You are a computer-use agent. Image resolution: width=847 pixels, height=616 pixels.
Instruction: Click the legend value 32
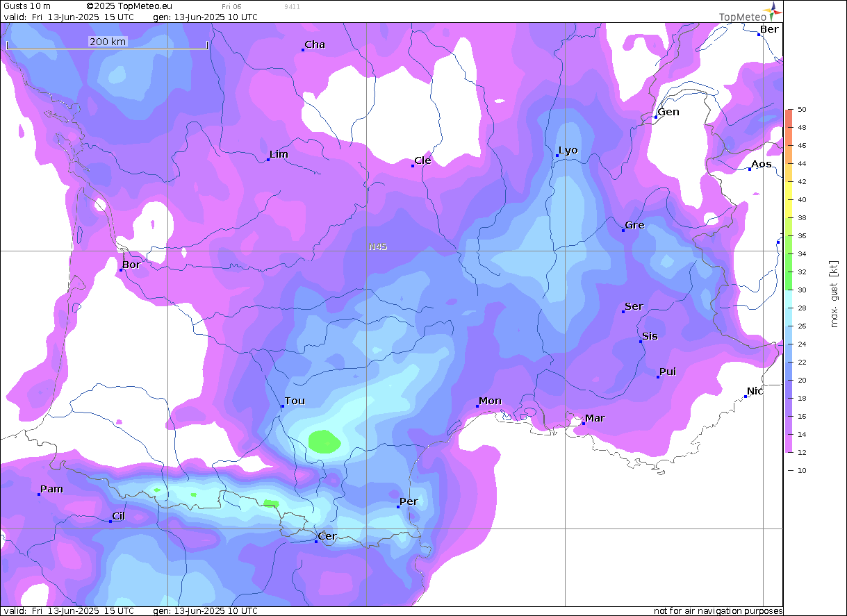point(802,272)
